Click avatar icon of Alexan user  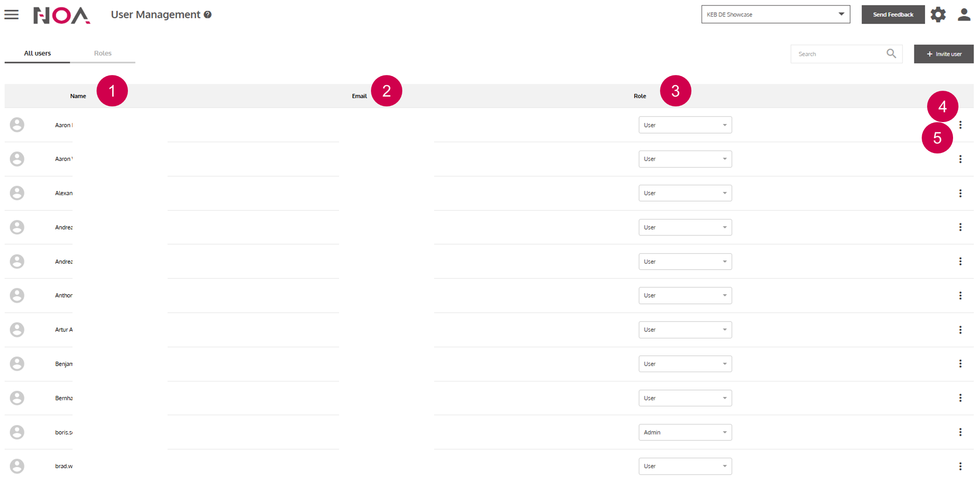(x=17, y=193)
